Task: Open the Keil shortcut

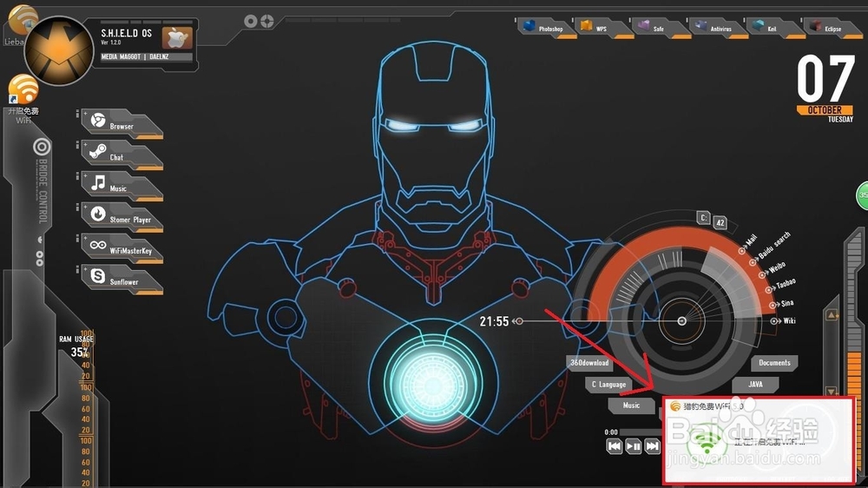Action: point(776,28)
